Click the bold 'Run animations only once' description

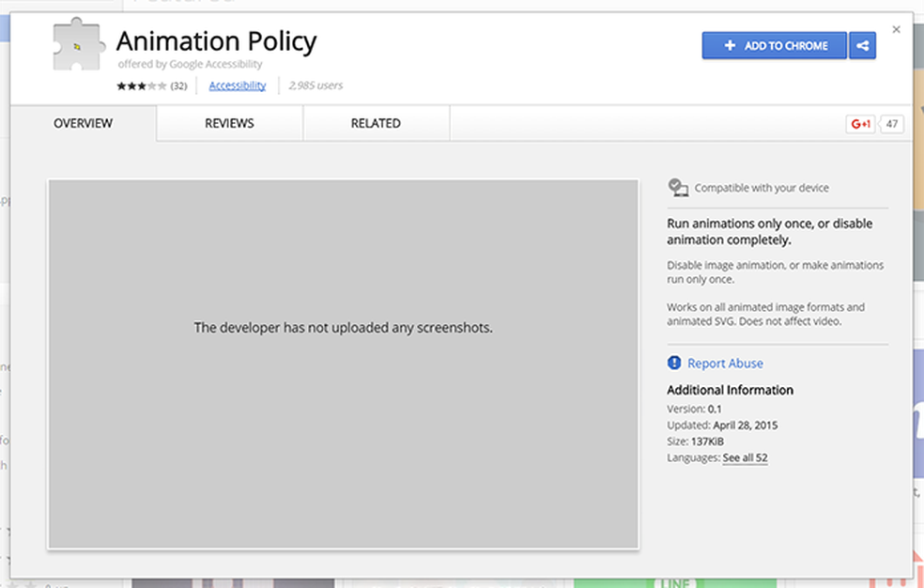(769, 232)
